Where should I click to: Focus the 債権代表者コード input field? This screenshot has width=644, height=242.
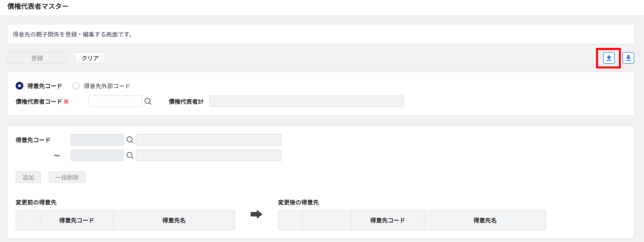[115, 101]
